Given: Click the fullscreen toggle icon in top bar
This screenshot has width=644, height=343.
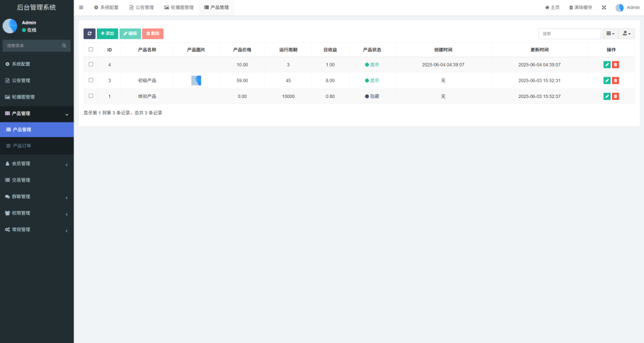Looking at the screenshot, I should (604, 8).
